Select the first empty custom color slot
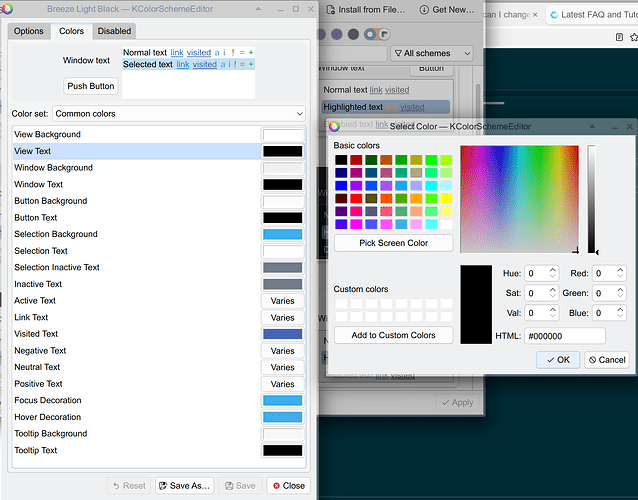The width and height of the screenshot is (638, 500). pyautogui.click(x=341, y=303)
